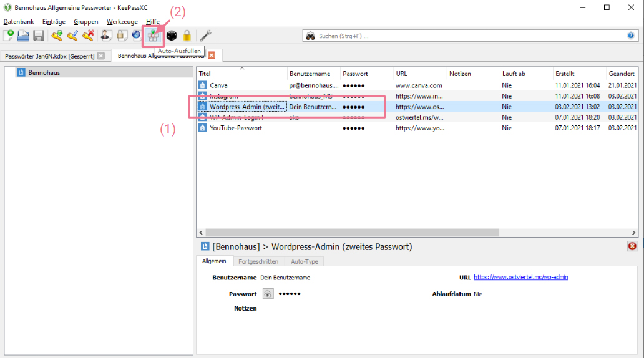Sort entries by Benutzername column header

click(313, 74)
